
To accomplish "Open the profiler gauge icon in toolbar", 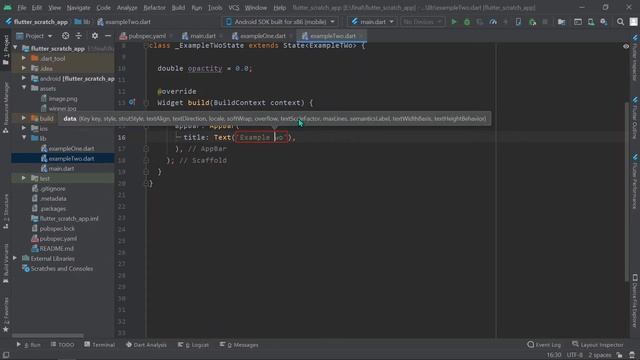I will (493, 22).
